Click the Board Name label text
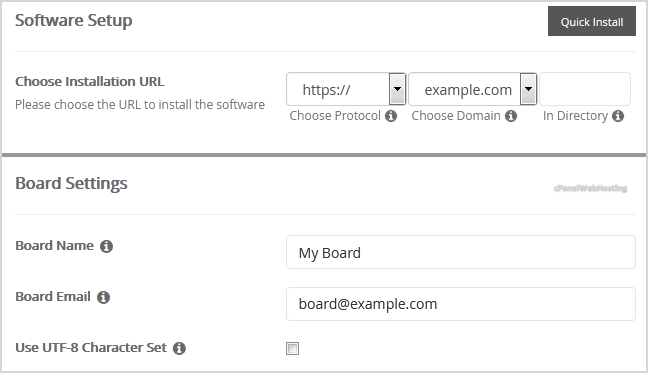The width and height of the screenshot is (648, 373). click(x=54, y=245)
